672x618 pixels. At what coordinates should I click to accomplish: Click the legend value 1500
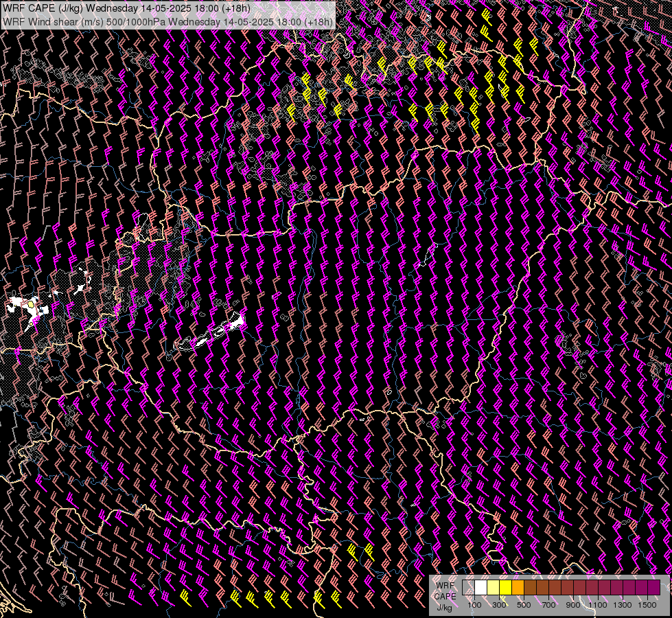click(x=647, y=605)
